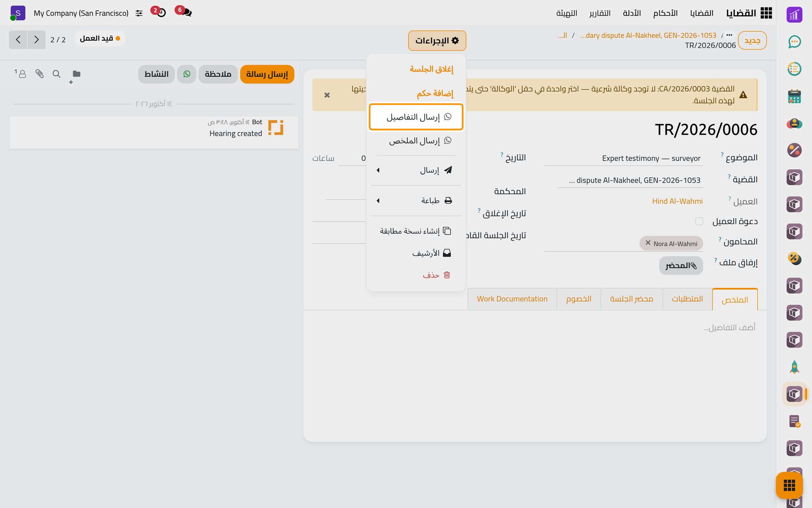The width and height of the screenshot is (812, 508).
Task: Click the user avatar S icon
Action: [x=17, y=13]
